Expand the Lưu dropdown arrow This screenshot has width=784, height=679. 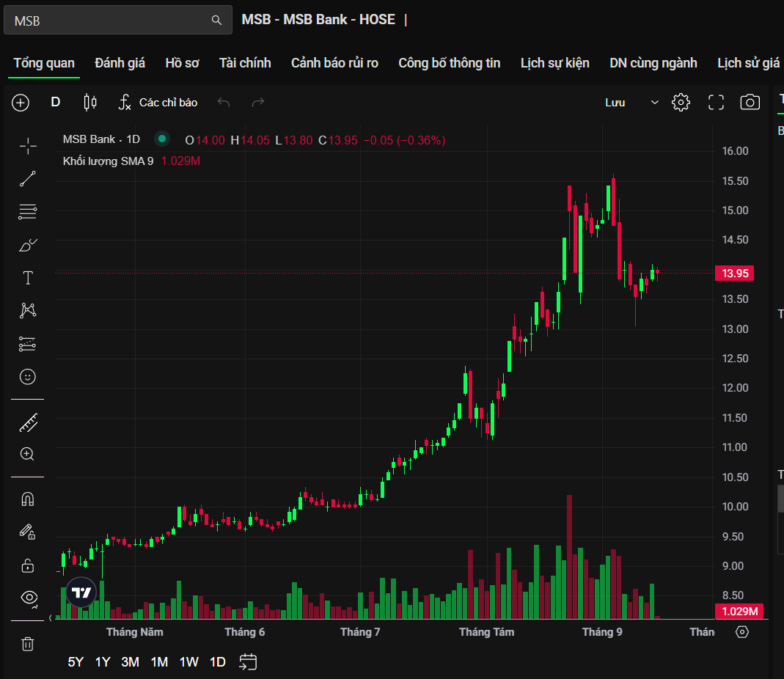654,103
